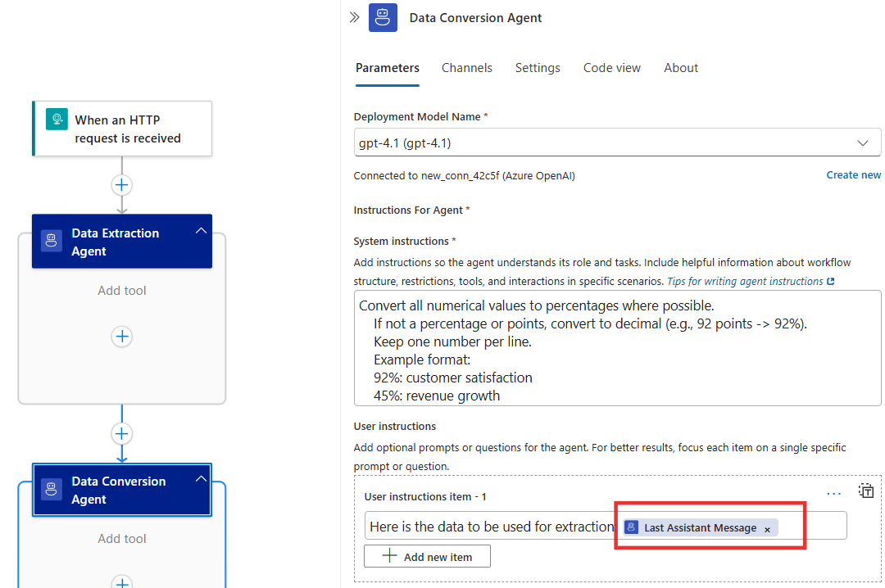885x588 pixels.
Task: Remove the Last Assistant Message token
Action: [x=768, y=527]
